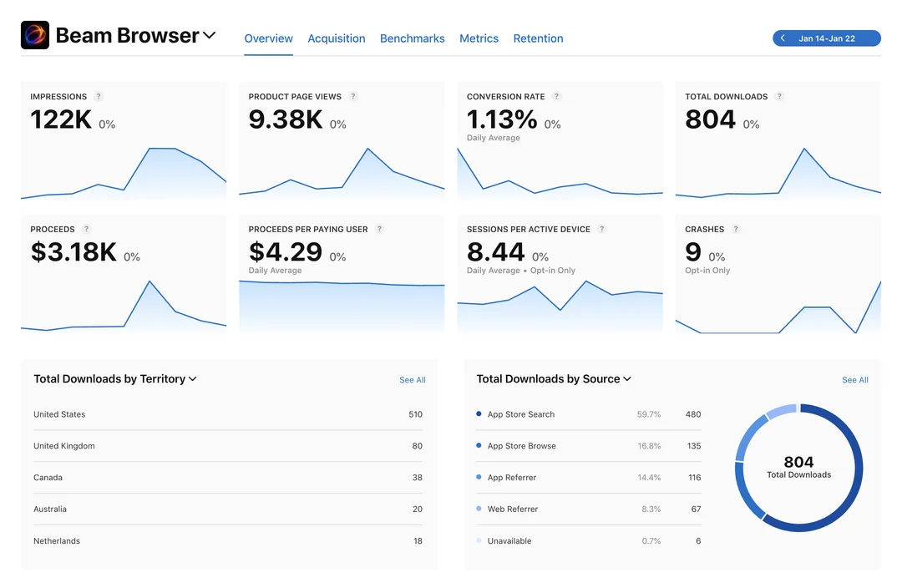This screenshot has width=902, height=588.
Task: Click the Sessions Per Active Device help icon
Action: pos(601,229)
